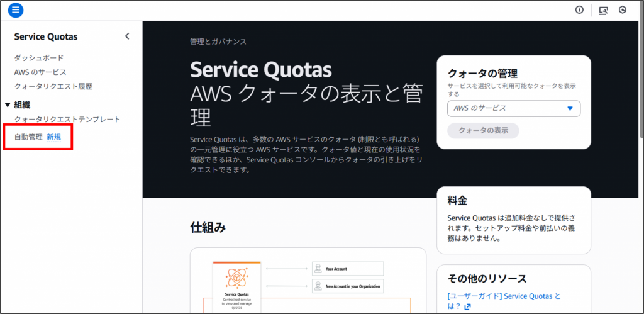Select クォータリクエストテンプレート in sidebar
The image size is (644, 314).
pyautogui.click(x=67, y=120)
